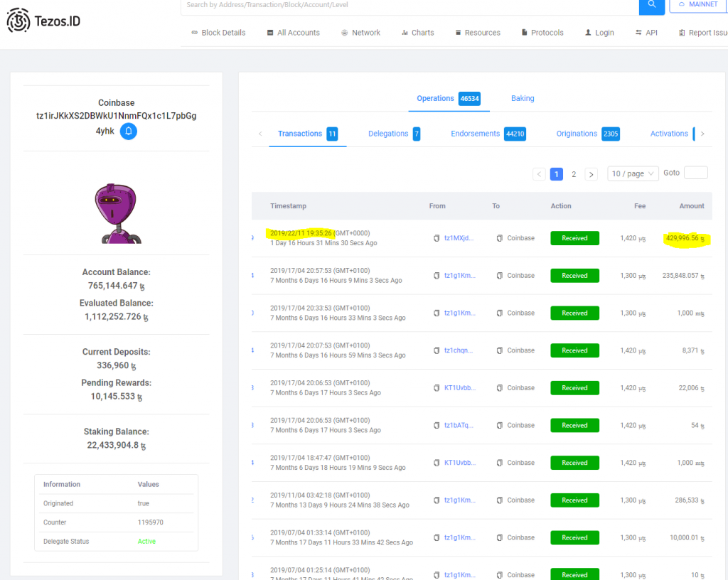Viewport: 728px width, 580px height.
Task: Open the Activations sub-tab
Action: [673, 134]
